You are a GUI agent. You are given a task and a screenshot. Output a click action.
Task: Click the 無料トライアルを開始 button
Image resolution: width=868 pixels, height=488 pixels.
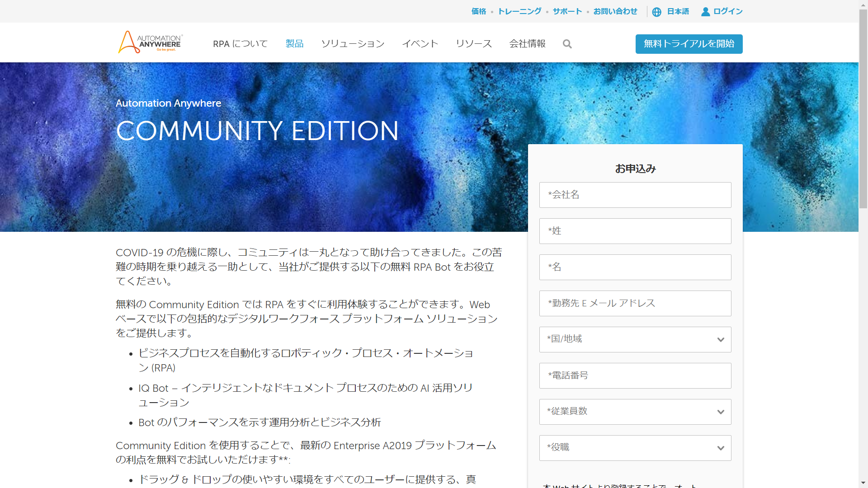689,44
